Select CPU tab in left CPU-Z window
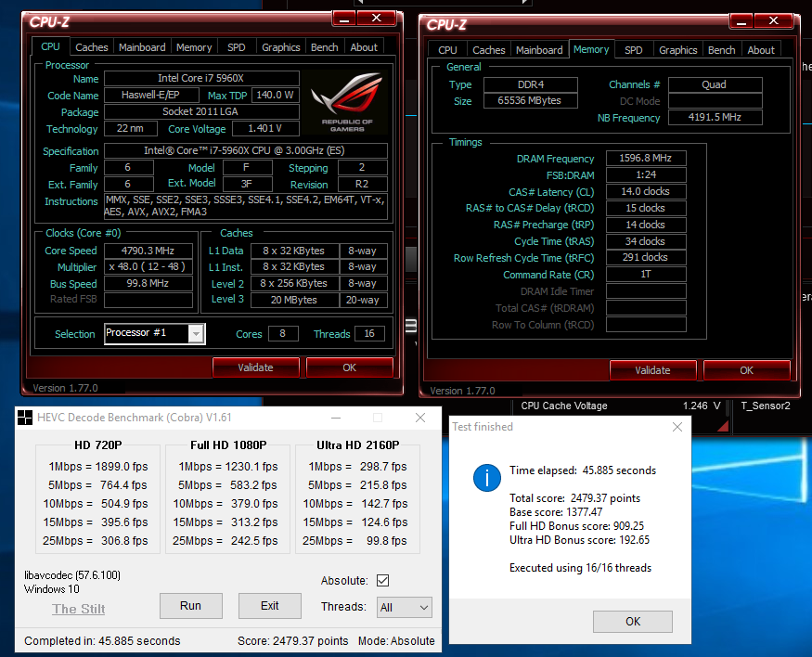The image size is (812, 657). click(50, 46)
